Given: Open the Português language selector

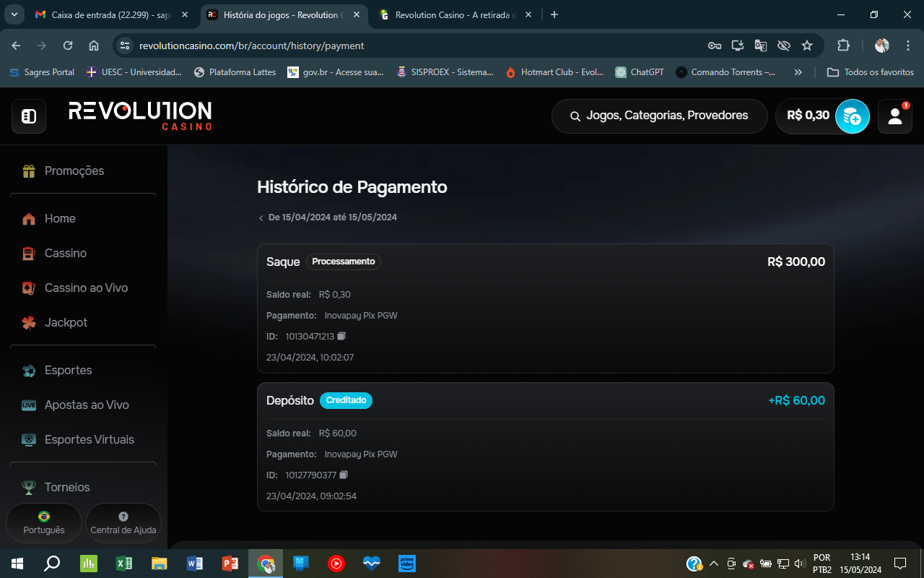Looking at the screenshot, I should (x=43, y=522).
